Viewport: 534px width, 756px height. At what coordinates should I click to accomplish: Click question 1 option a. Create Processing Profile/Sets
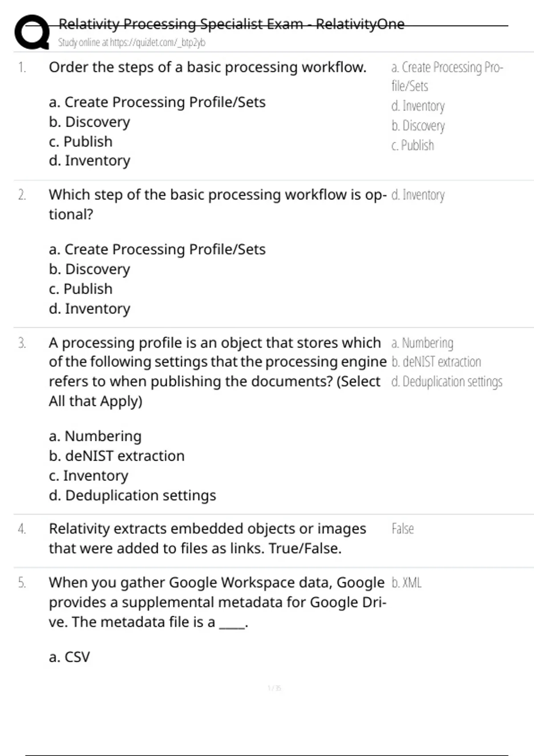(157, 102)
